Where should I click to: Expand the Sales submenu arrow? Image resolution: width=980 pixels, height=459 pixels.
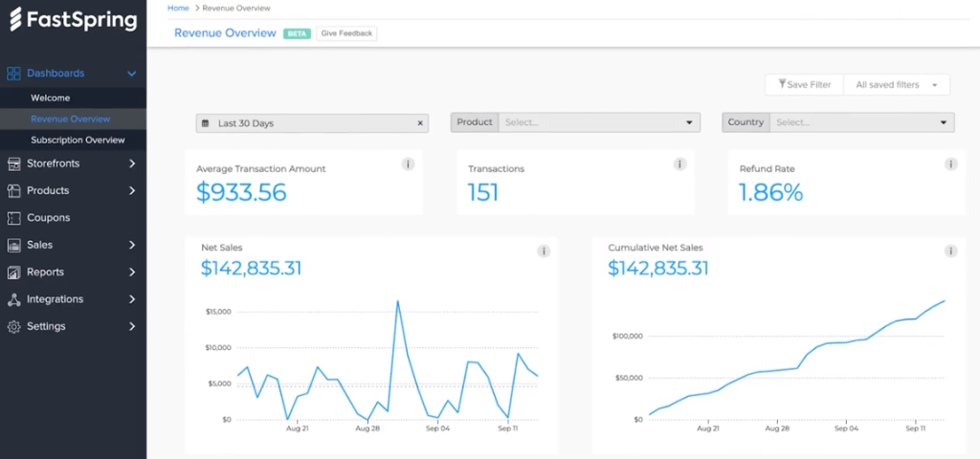[132, 245]
